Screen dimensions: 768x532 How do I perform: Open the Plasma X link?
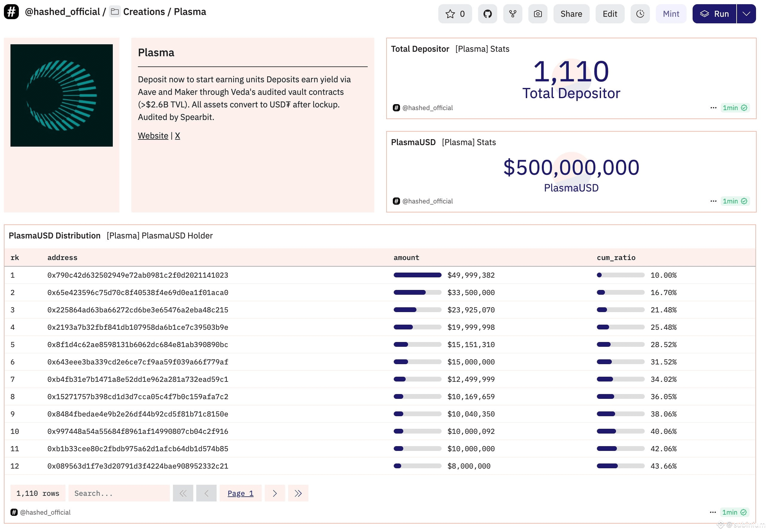point(177,136)
